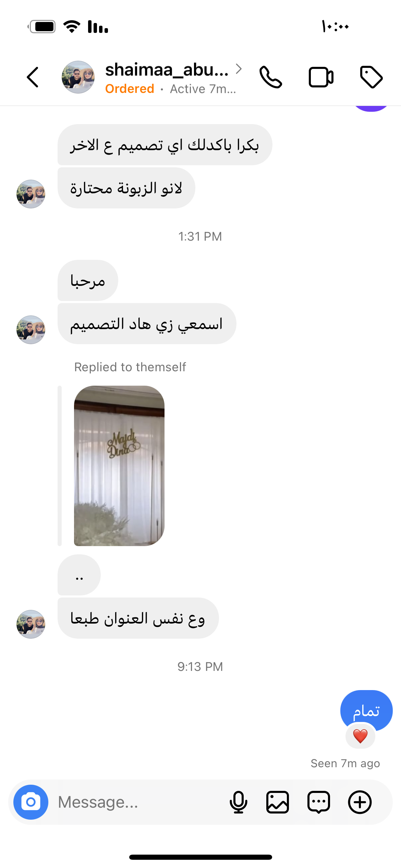Tap the مرحبا message bubble
Screen dimensions: 401x868
(88, 280)
